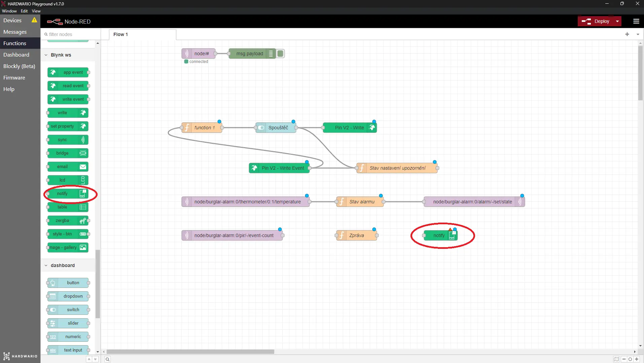Reset canvas zoom
Image resolution: width=644 pixels, height=363 pixels.
point(630,359)
